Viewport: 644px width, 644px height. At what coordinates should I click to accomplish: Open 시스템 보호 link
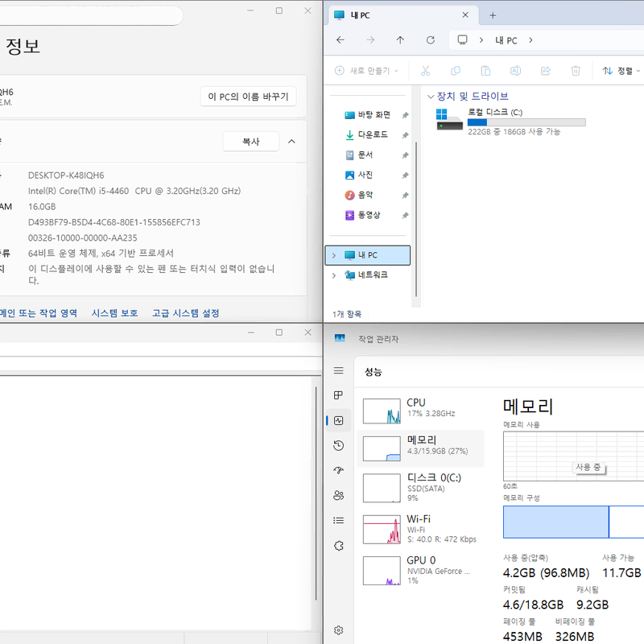pyautogui.click(x=114, y=313)
